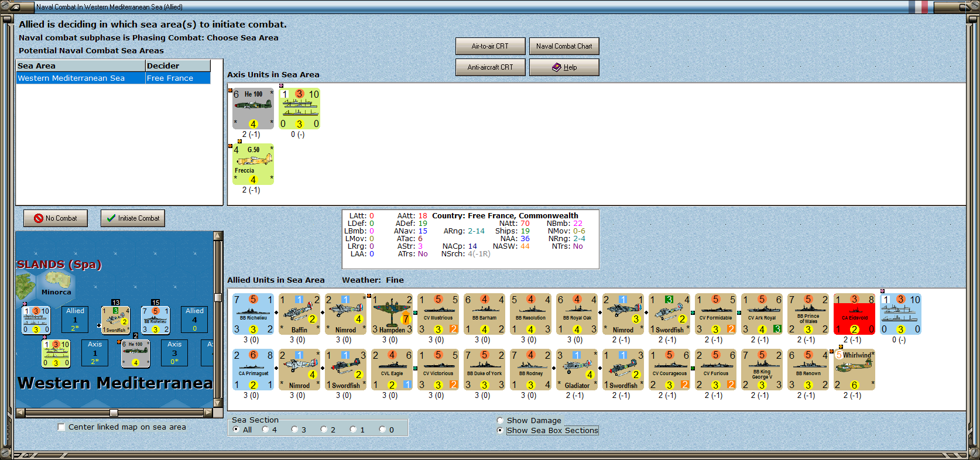The image size is (980, 460).
Task: Choose sea section 2
Action: (x=324, y=430)
